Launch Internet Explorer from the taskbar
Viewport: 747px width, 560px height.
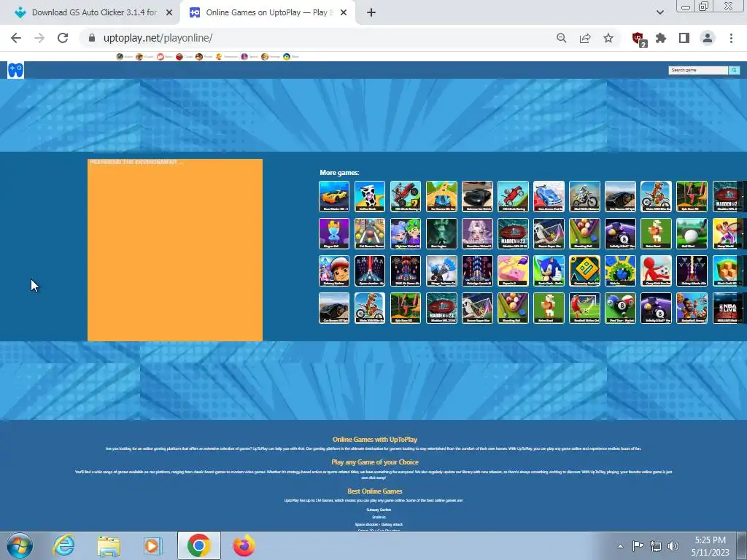[x=64, y=545]
